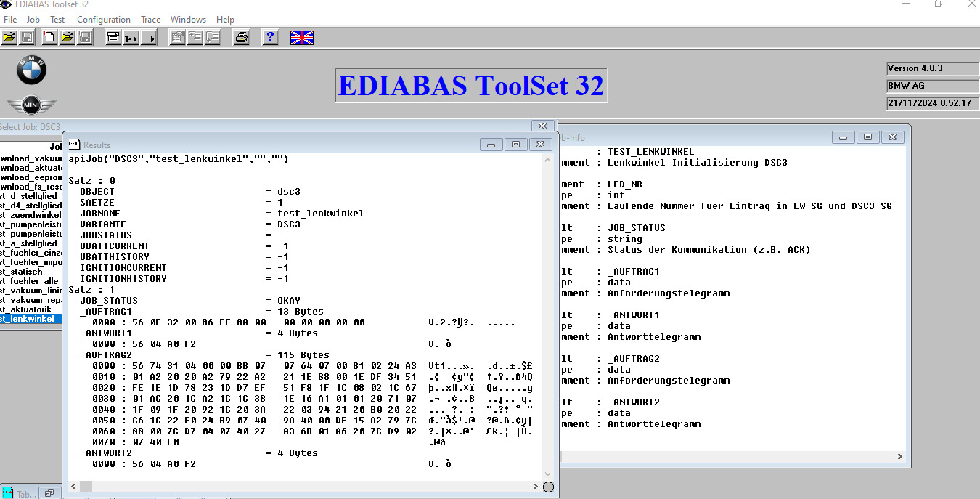Run job once with the 1x arrow icon

point(131,37)
